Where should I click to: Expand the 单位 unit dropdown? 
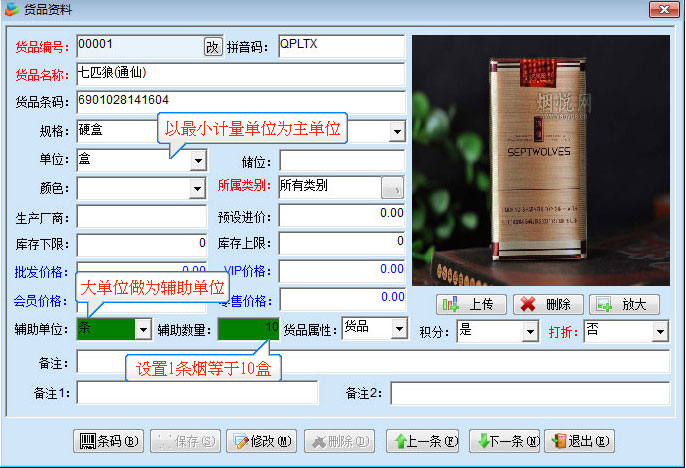tap(198, 160)
